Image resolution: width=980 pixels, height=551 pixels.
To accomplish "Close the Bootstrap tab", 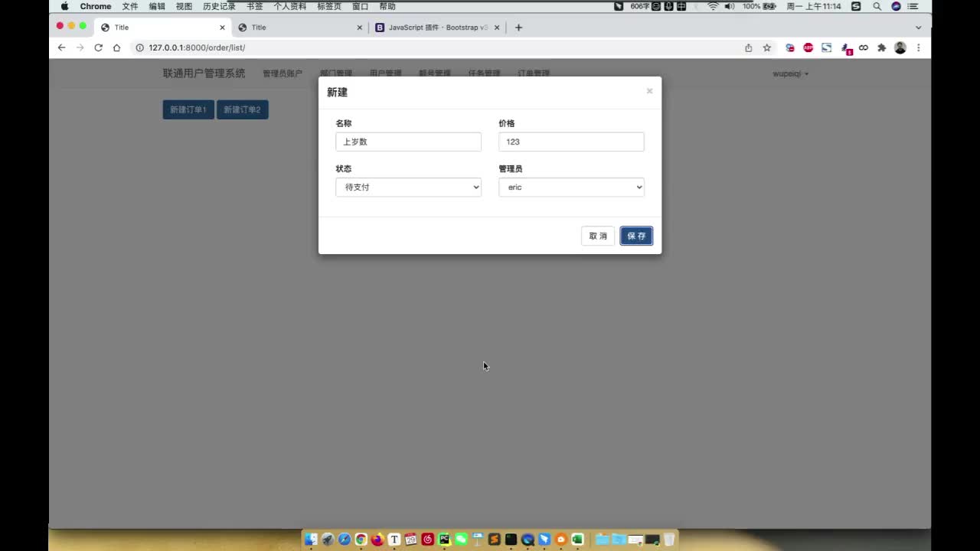I will coord(497,28).
